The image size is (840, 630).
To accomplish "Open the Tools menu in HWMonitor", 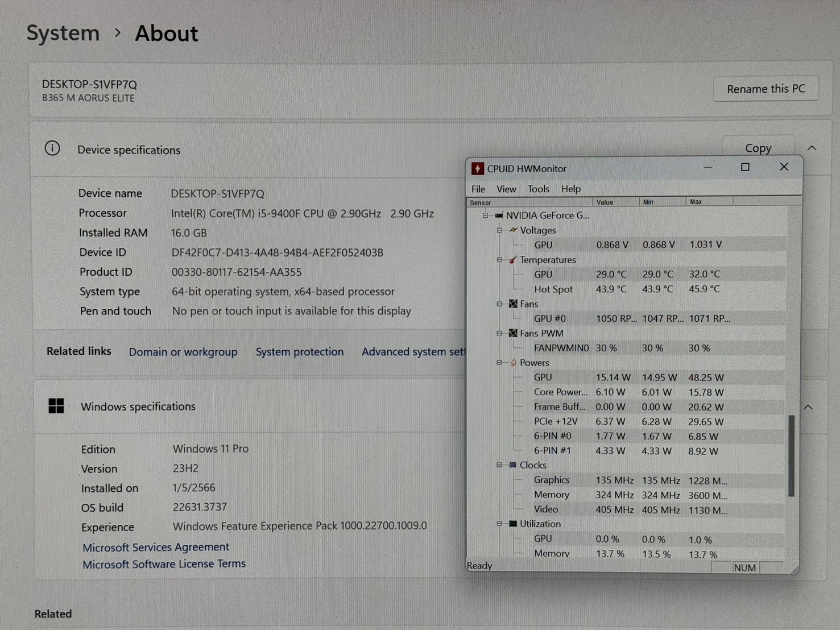I will point(539,189).
